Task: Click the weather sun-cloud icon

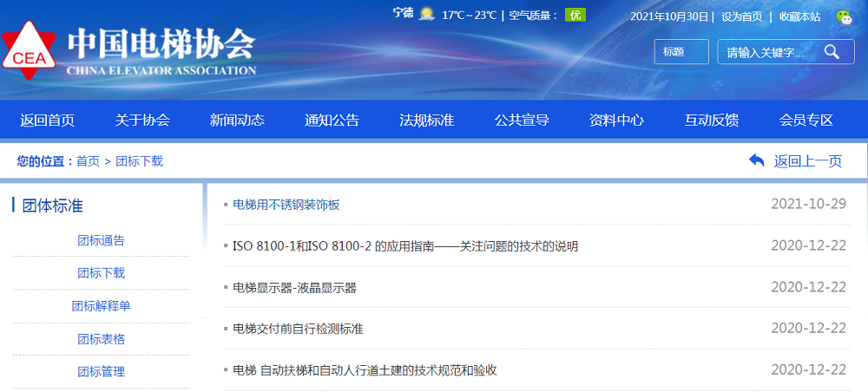Action: 426,14
